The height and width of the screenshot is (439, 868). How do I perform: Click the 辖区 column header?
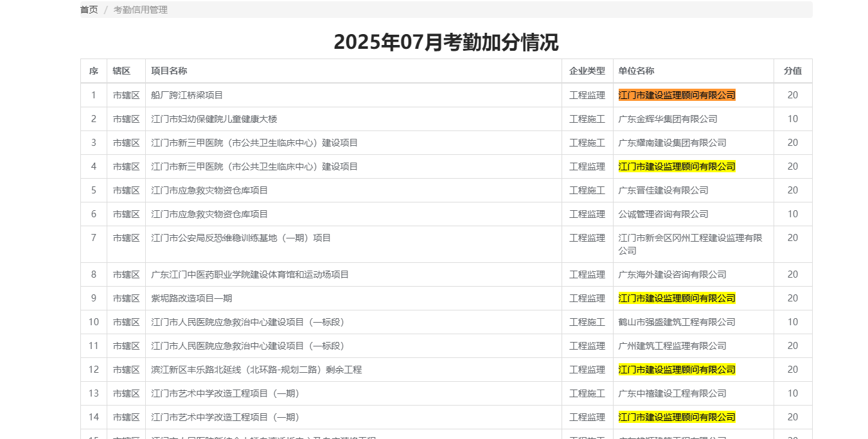(x=121, y=71)
